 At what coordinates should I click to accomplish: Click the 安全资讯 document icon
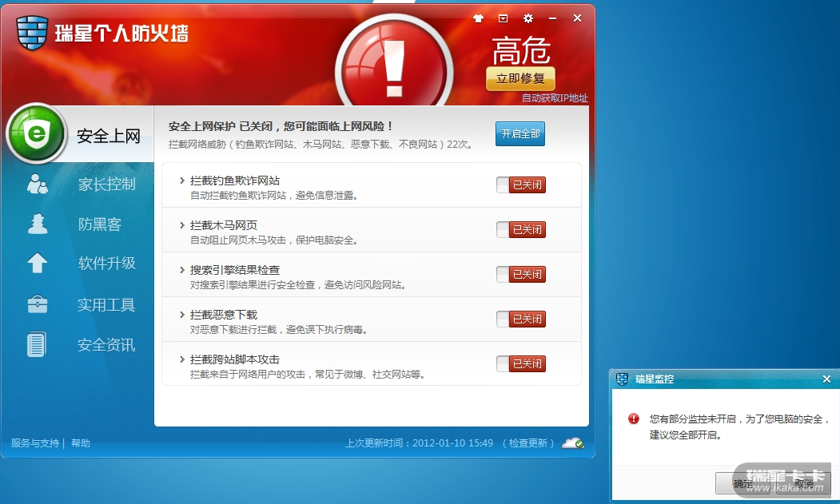pos(37,344)
